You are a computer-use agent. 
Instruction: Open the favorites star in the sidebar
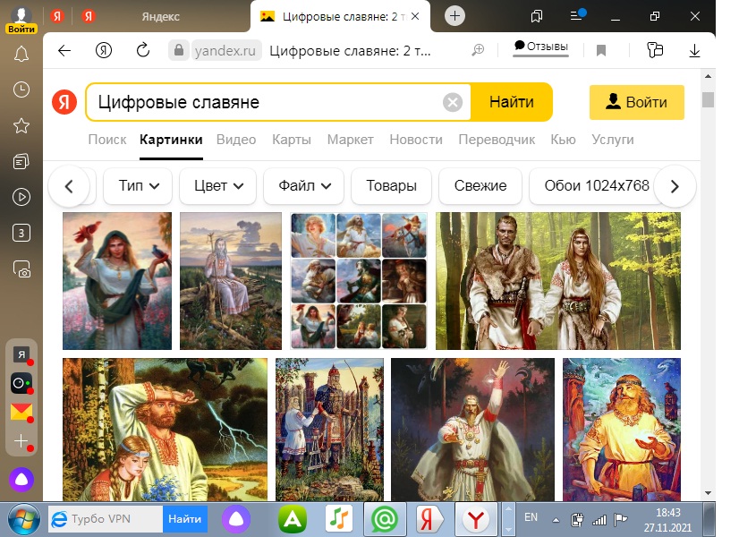[x=21, y=125]
